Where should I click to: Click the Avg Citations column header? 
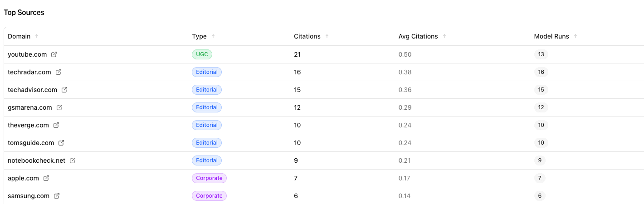click(418, 36)
